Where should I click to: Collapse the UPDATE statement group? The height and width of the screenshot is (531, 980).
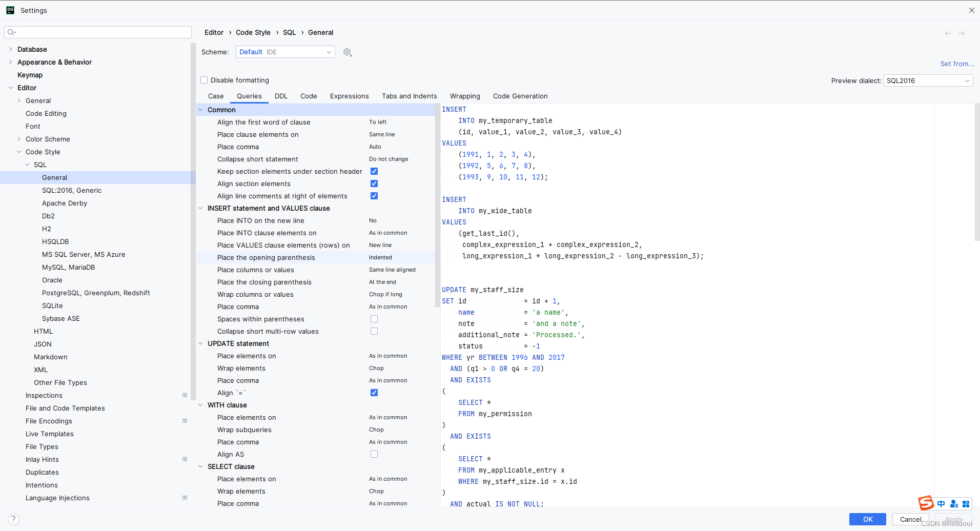(x=200, y=343)
